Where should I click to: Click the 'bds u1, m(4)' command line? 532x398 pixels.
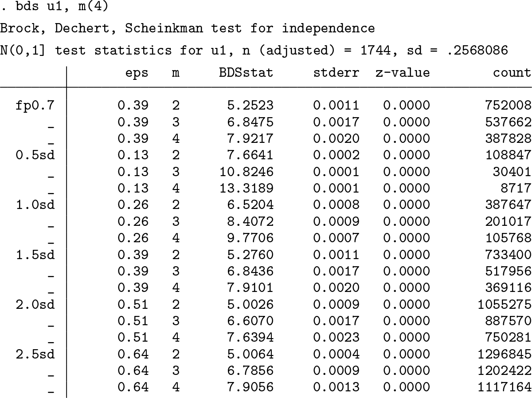coord(56,7)
